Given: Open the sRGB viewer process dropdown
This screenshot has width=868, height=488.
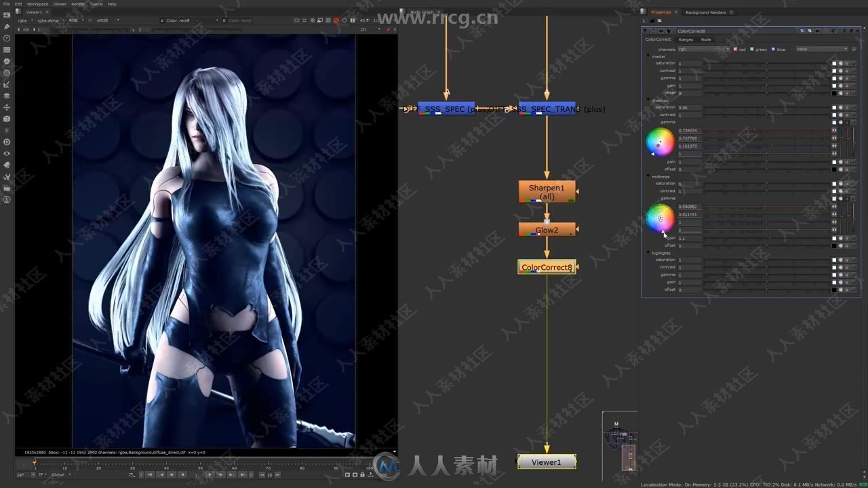Looking at the screenshot, I should point(106,20).
